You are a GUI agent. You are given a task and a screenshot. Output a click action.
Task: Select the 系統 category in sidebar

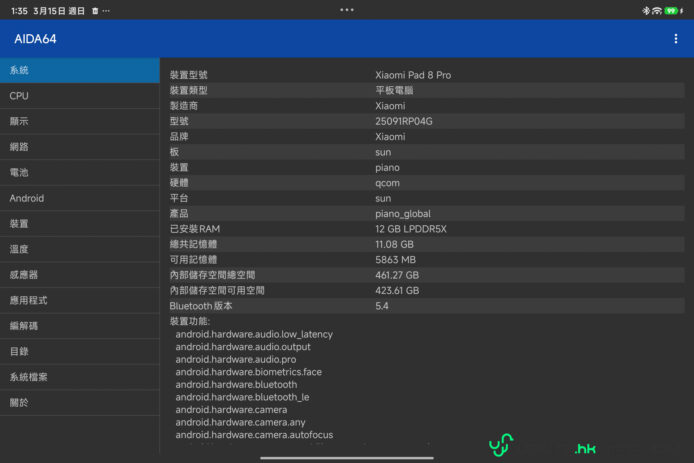79,70
